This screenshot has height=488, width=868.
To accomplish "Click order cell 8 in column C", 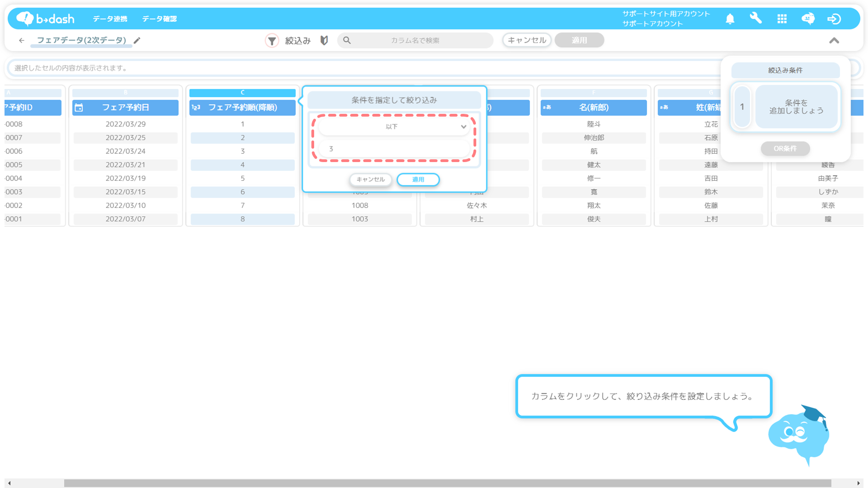I will point(242,219).
